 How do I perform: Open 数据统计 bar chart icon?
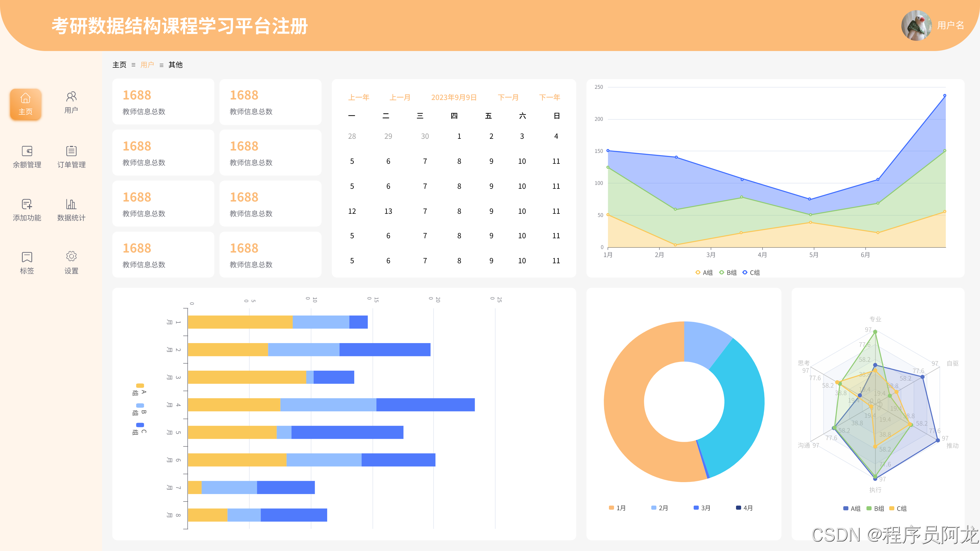(71, 204)
